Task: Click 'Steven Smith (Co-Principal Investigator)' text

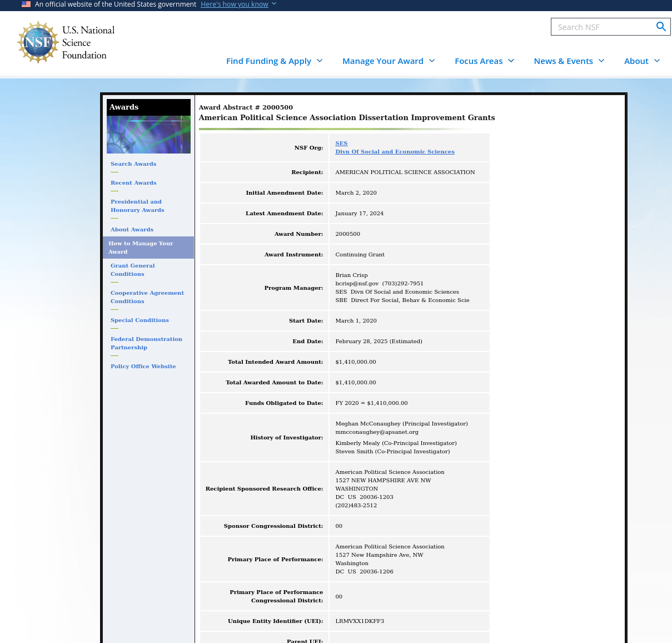Action: [392, 452]
